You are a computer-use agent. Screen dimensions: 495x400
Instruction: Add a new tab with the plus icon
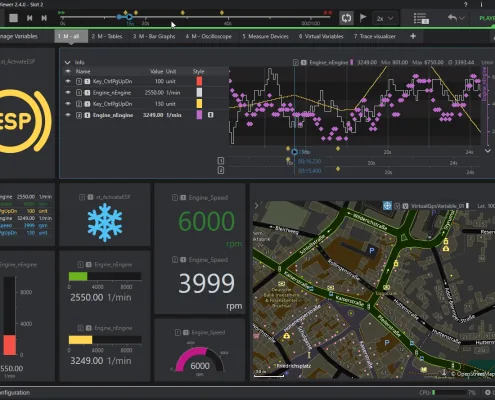pyautogui.click(x=413, y=36)
